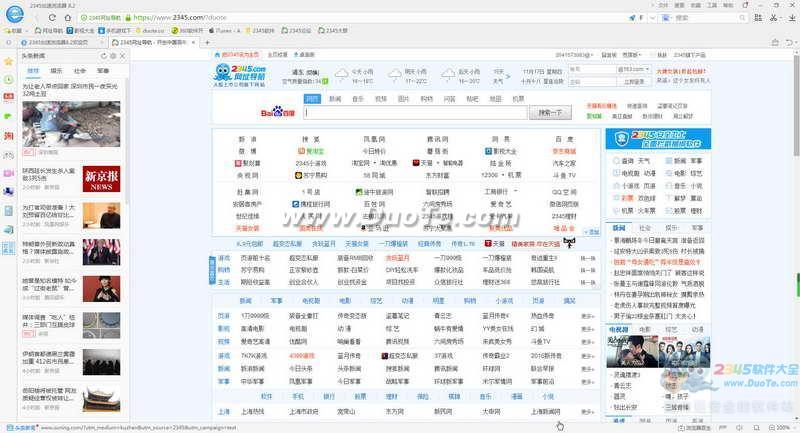Screen dimensions: 800x433
Task: Open the 携程旅行网 link
Action: click(x=311, y=204)
